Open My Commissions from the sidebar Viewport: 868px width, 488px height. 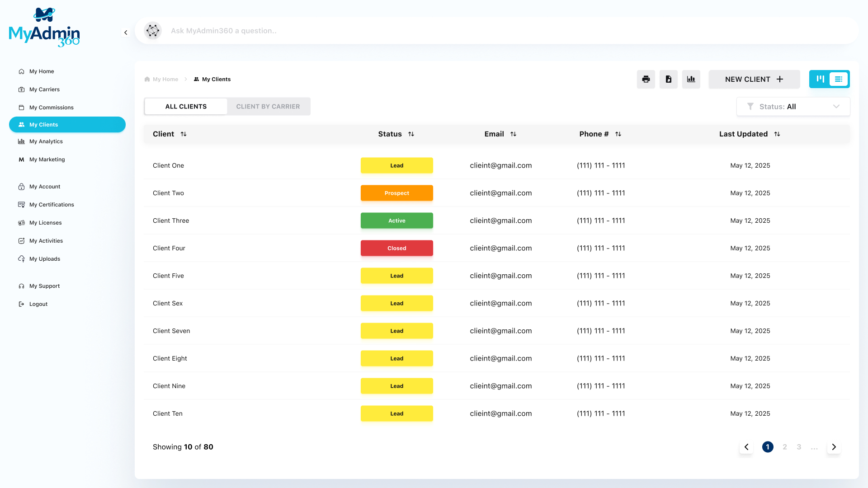tap(51, 107)
